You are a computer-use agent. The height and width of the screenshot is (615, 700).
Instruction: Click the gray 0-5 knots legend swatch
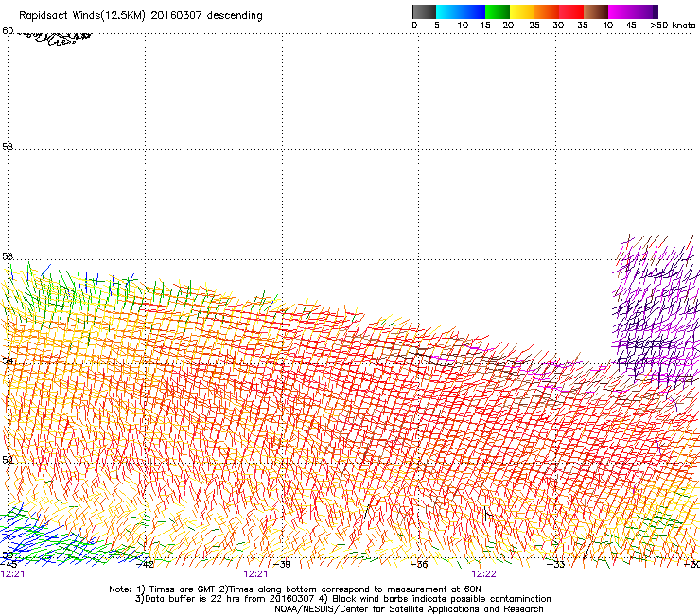coord(424,11)
